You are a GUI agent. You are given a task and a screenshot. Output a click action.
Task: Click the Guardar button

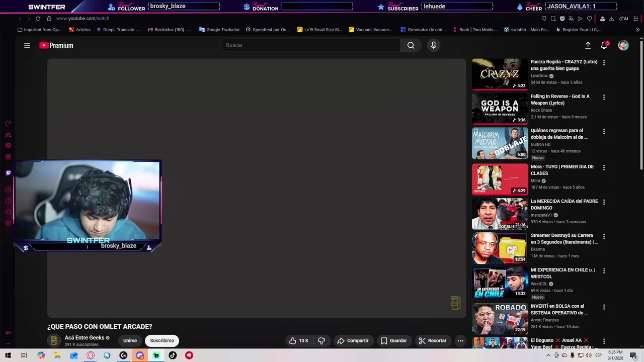[393, 340]
